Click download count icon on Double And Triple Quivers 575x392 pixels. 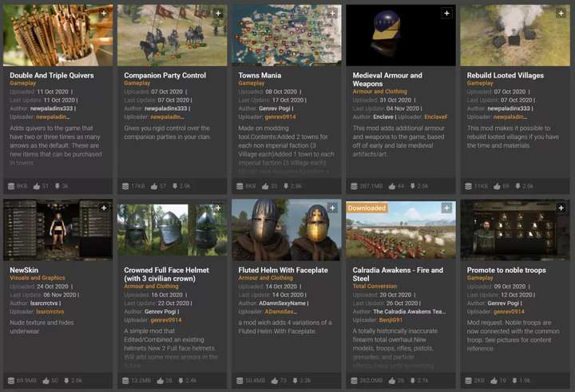(x=57, y=186)
